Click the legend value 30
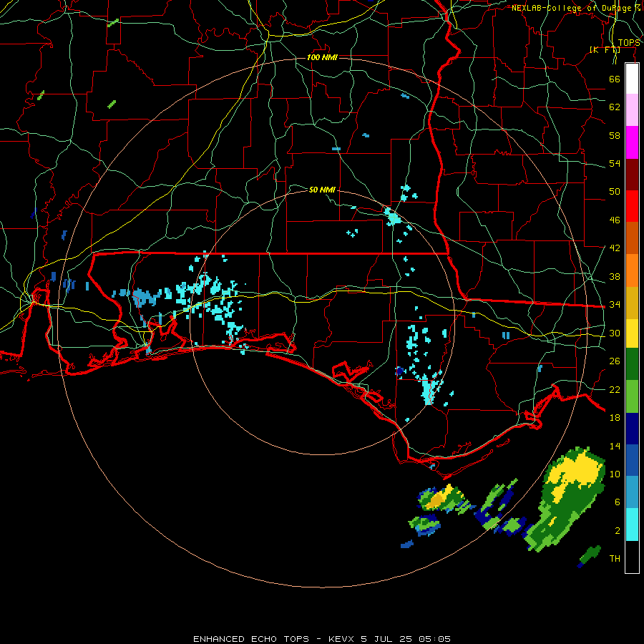The image size is (644, 644). point(615,333)
